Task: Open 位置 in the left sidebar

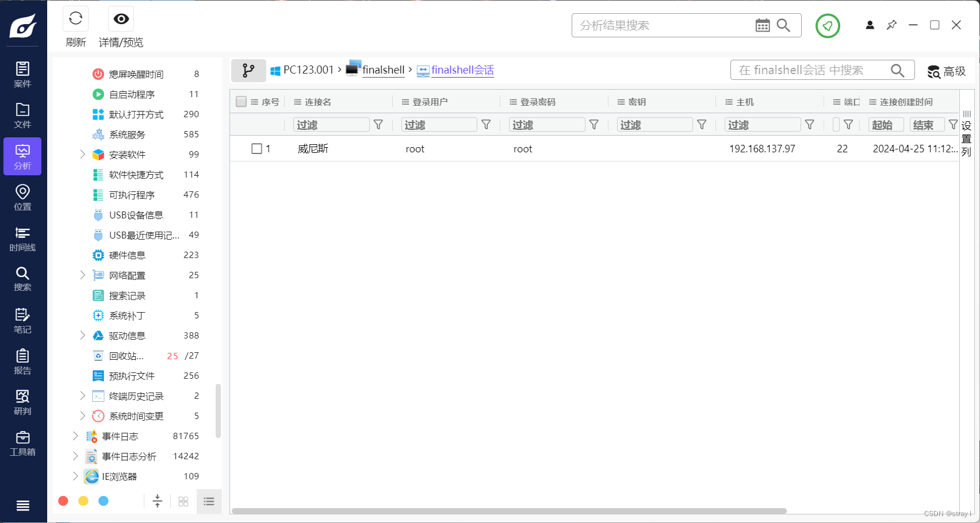Action: (22, 198)
